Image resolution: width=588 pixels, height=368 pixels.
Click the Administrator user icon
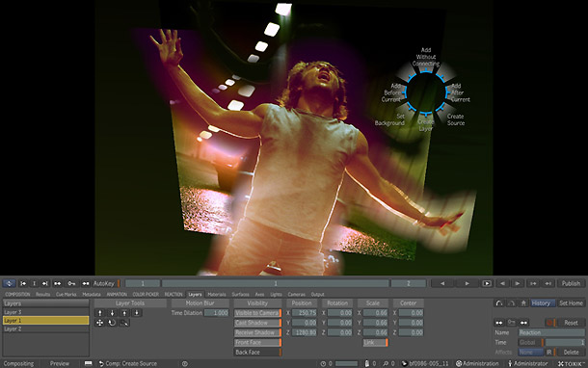pos(510,363)
